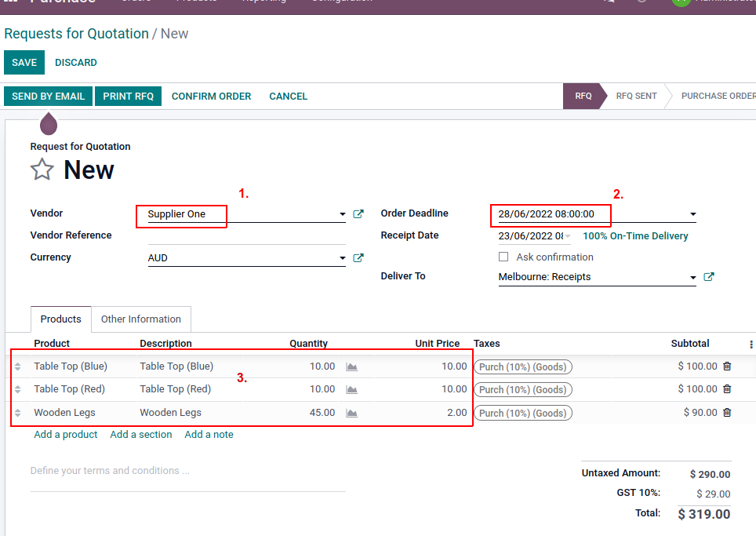Click the Subtotal column header
The height and width of the screenshot is (536, 756).
pyautogui.click(x=690, y=344)
